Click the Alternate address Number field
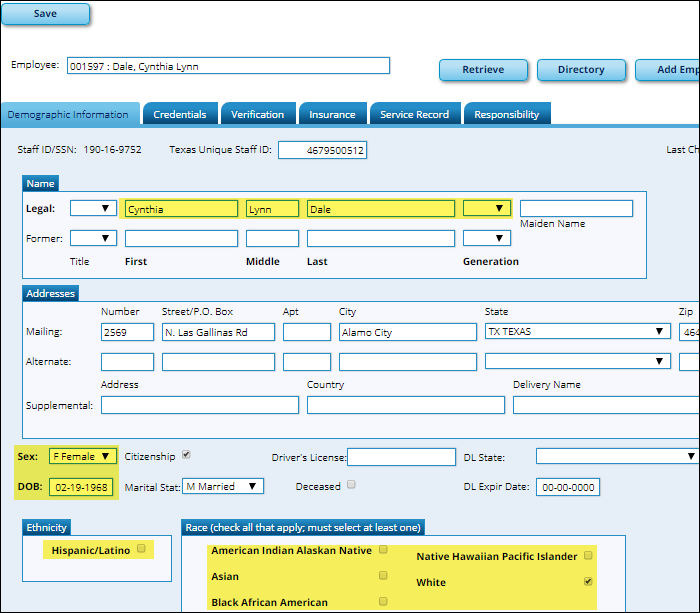Image resolution: width=700 pixels, height=613 pixels. (127, 362)
